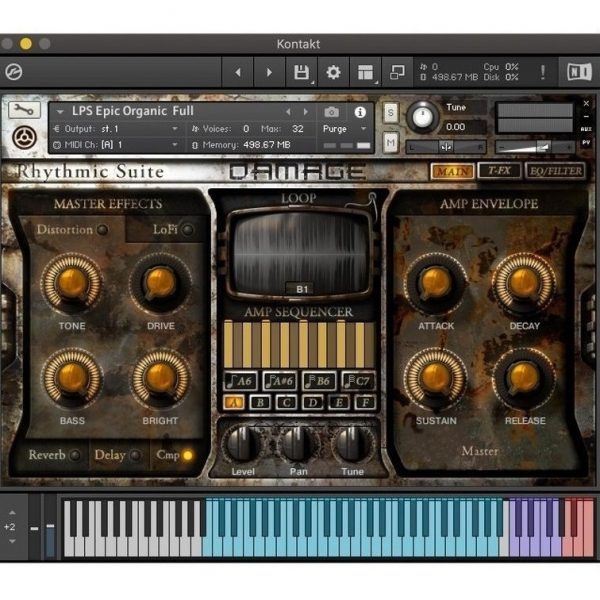Click the snapshot camera icon
The height and width of the screenshot is (600, 600).
[x=331, y=112]
